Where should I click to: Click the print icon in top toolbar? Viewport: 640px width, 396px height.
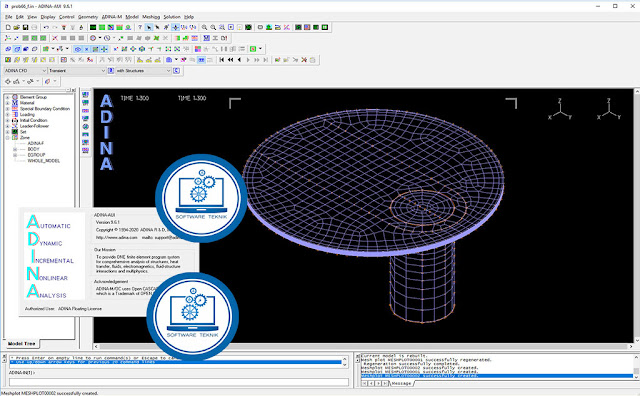pos(34,27)
